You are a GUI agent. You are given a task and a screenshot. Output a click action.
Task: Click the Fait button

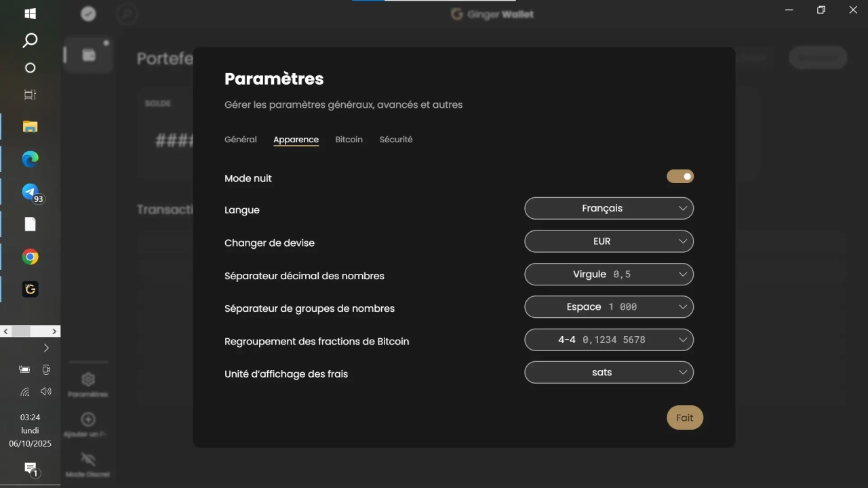coord(685,418)
